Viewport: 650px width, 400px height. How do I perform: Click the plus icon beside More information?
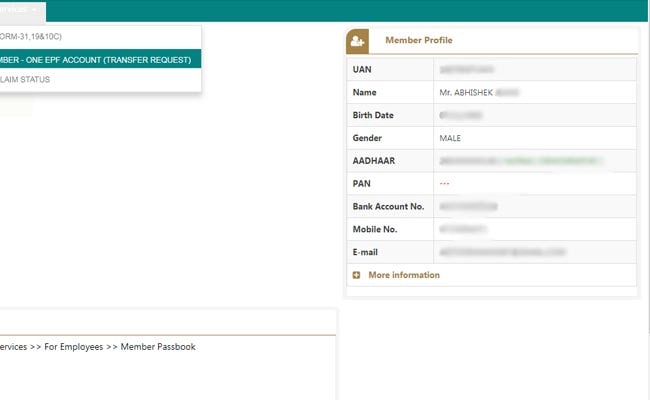356,275
